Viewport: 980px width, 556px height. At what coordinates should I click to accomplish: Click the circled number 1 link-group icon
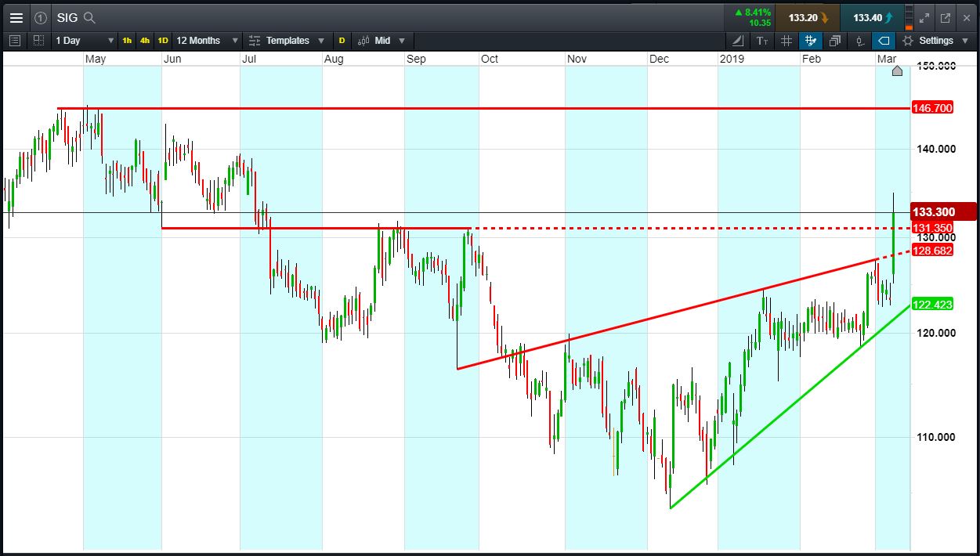(x=41, y=17)
